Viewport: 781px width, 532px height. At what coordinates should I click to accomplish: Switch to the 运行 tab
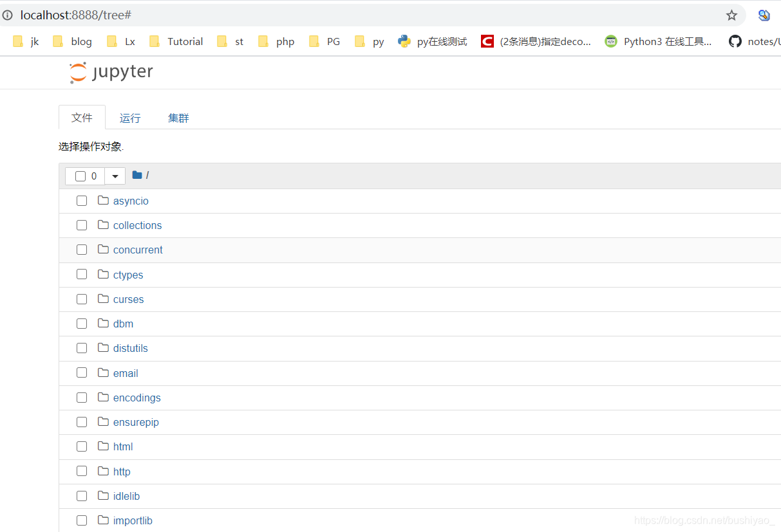pyautogui.click(x=129, y=118)
